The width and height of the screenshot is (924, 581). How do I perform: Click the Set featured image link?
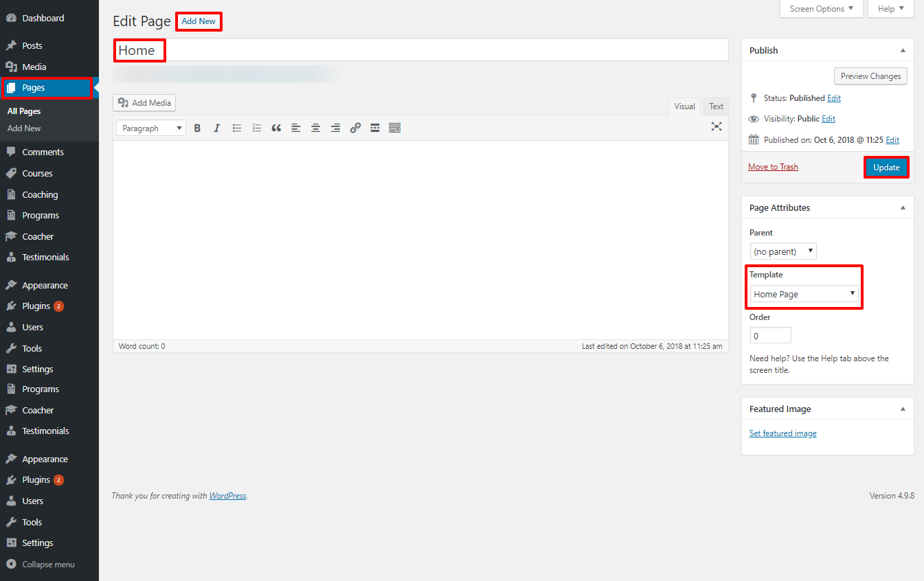click(782, 433)
